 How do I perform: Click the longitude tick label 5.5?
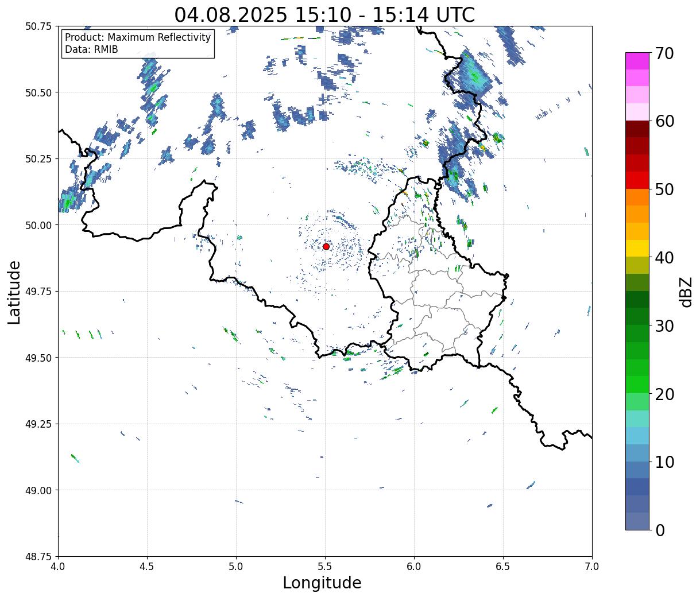(325, 566)
